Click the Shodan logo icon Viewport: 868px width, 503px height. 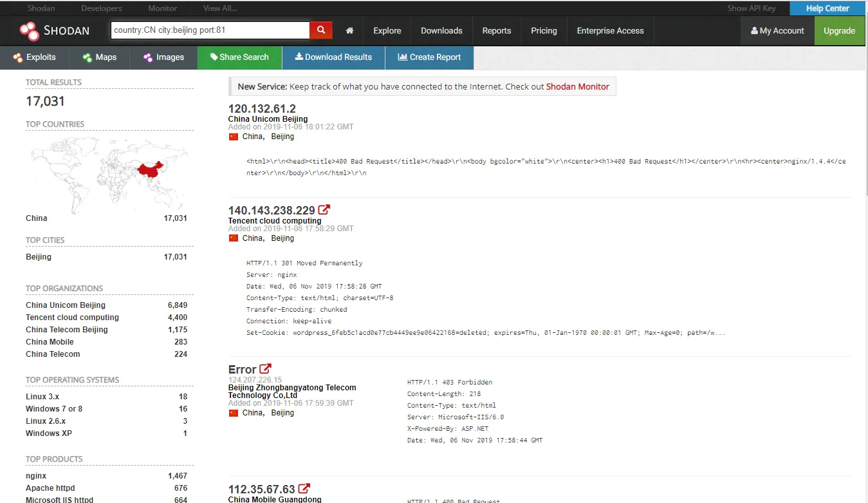[x=29, y=31]
